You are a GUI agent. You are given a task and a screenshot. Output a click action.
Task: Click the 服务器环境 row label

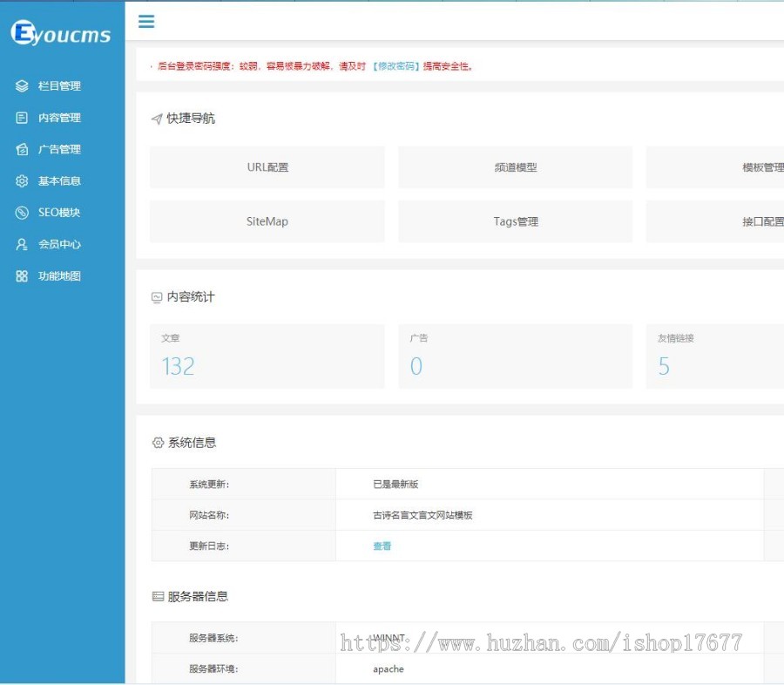213,669
